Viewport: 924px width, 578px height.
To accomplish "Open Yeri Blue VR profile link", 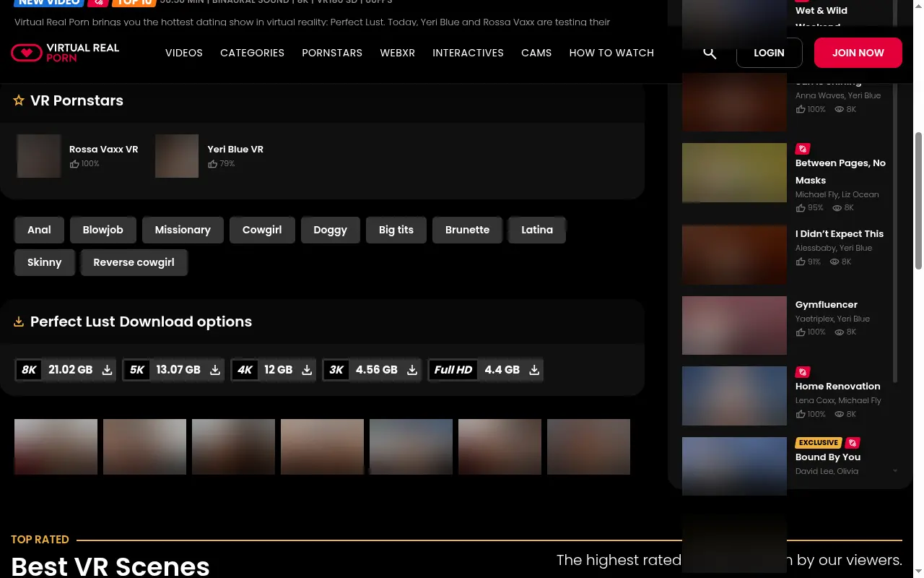I will click(235, 149).
